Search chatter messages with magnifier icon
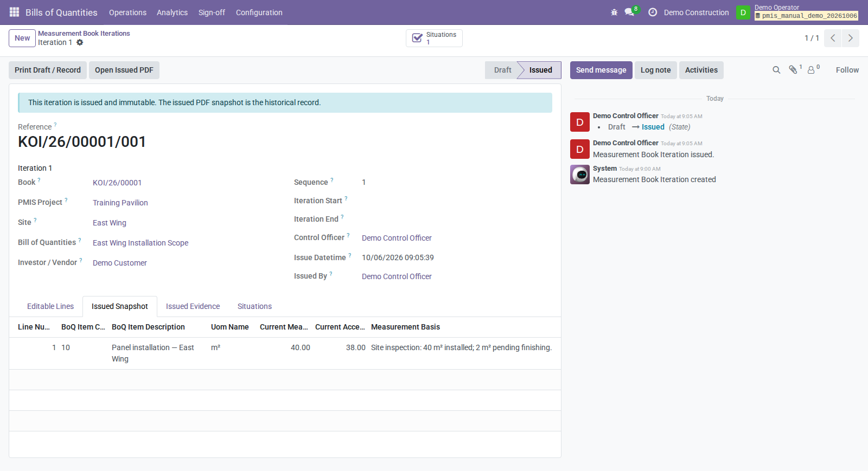Image resolution: width=868 pixels, height=471 pixels. click(776, 70)
